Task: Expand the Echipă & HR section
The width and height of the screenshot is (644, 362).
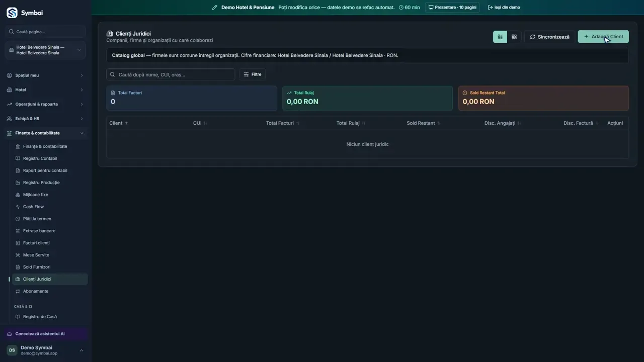Action: (45, 119)
